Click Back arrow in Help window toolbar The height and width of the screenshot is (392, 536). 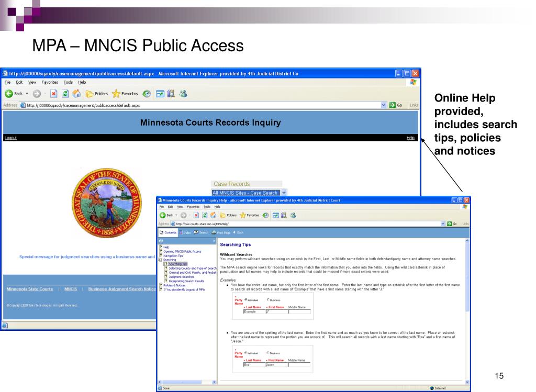point(163,215)
